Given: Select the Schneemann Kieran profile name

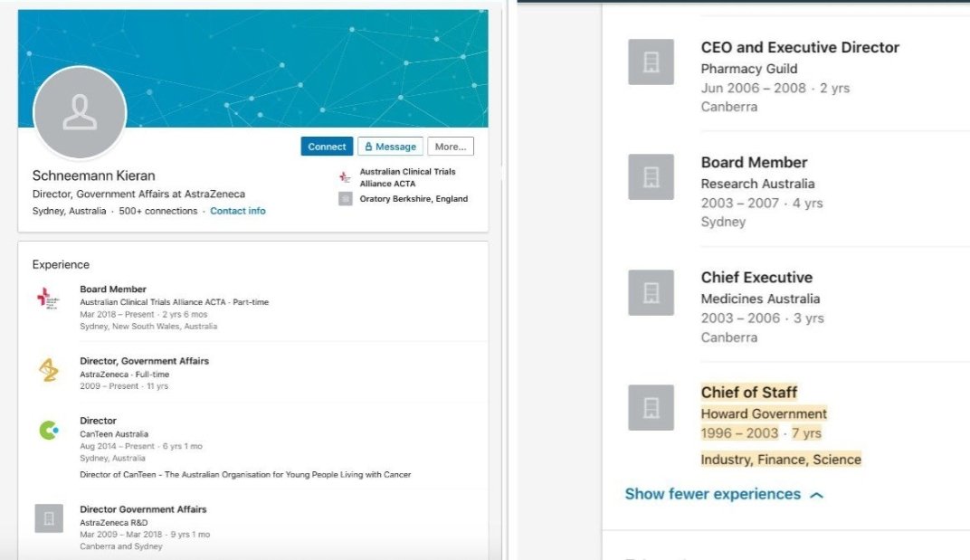Looking at the screenshot, I should 93,176.
